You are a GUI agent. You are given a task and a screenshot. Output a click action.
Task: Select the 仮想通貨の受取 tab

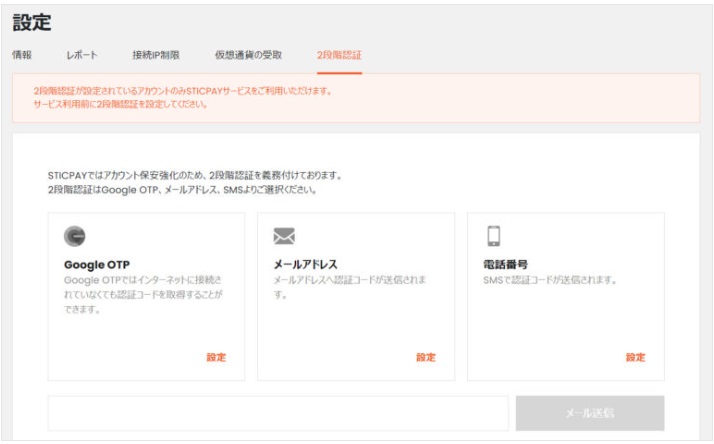[248, 55]
